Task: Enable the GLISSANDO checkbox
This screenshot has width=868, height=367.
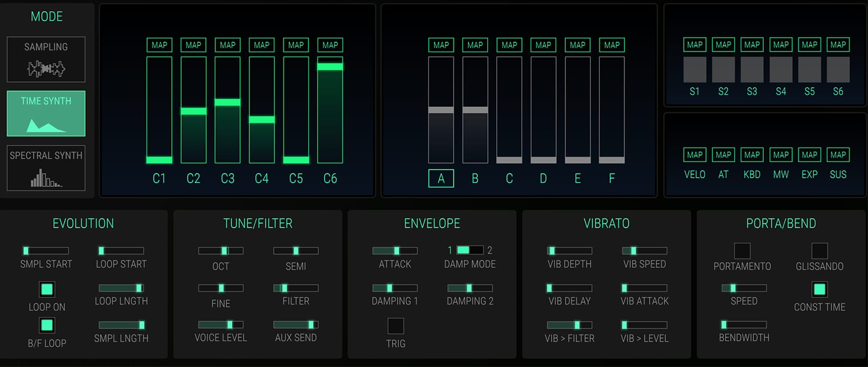Action: pyautogui.click(x=819, y=251)
